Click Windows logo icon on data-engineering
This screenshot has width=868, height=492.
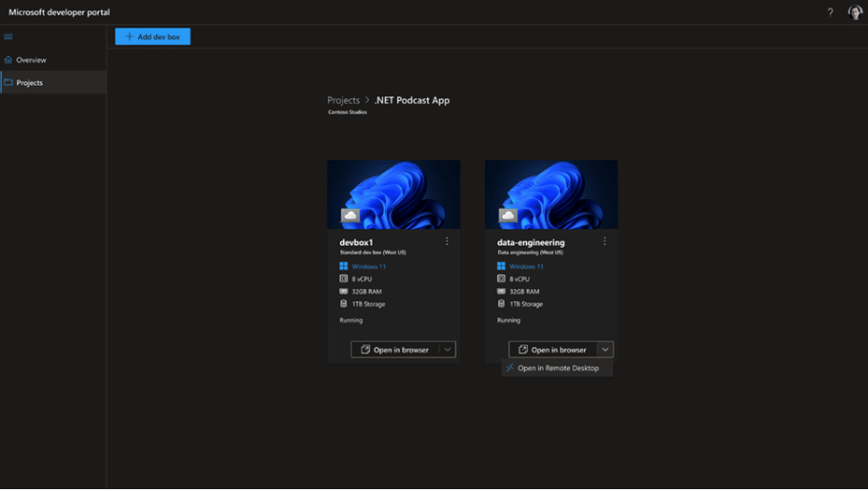(x=501, y=266)
